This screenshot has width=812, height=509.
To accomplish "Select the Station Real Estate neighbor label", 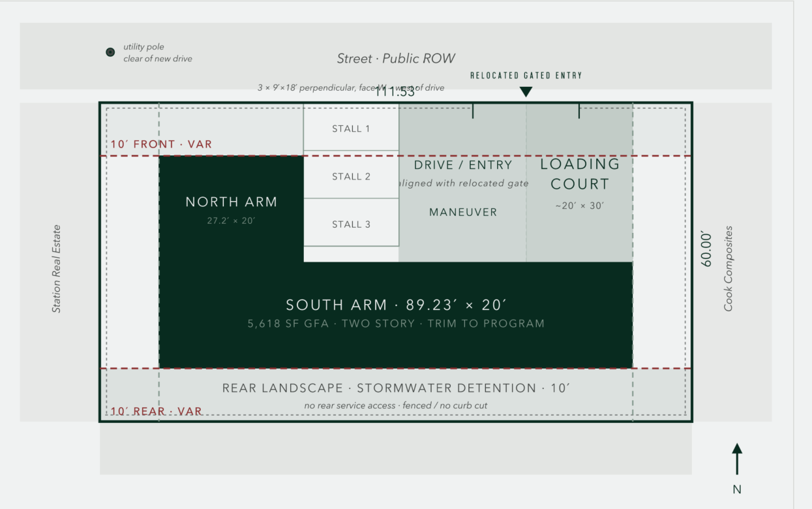I will tap(57, 269).
